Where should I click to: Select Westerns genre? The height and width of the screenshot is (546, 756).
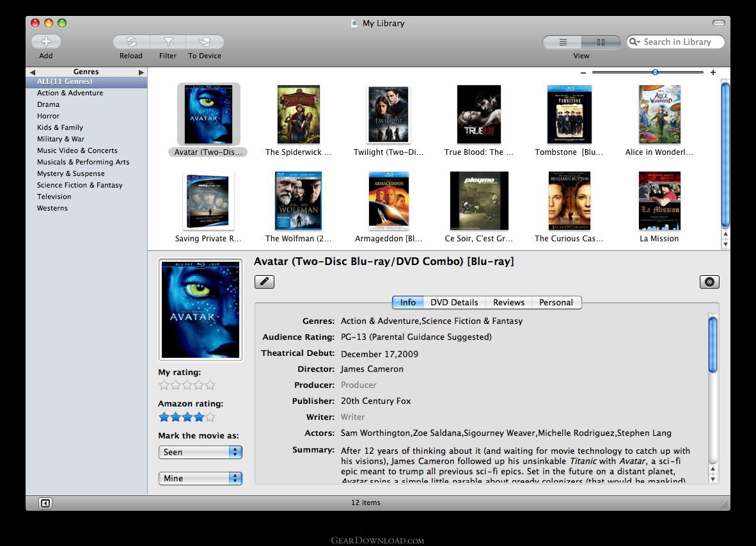pyautogui.click(x=86, y=209)
